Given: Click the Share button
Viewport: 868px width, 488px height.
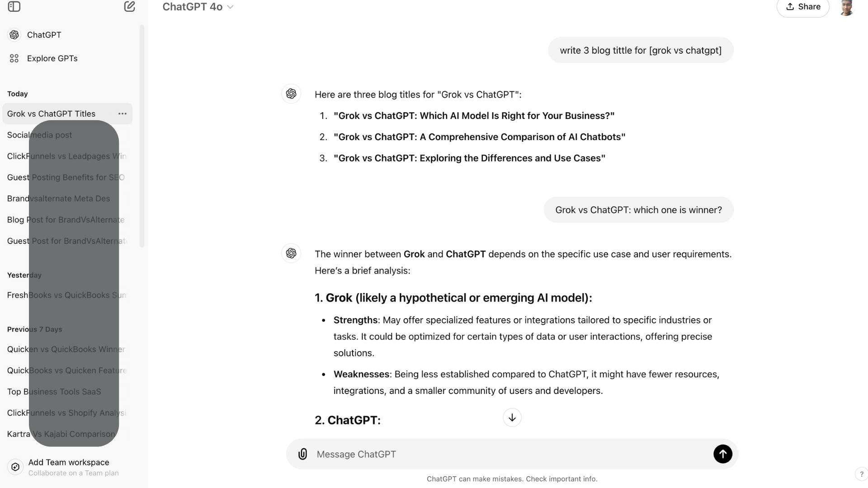Looking at the screenshot, I should (803, 7).
